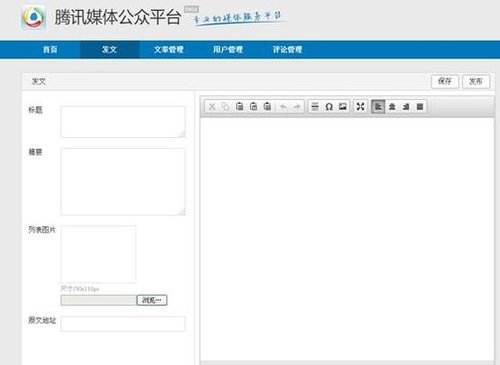Click the file path box beside 浏览
Image resolution: width=500 pixels, height=365 pixels.
[99, 300]
